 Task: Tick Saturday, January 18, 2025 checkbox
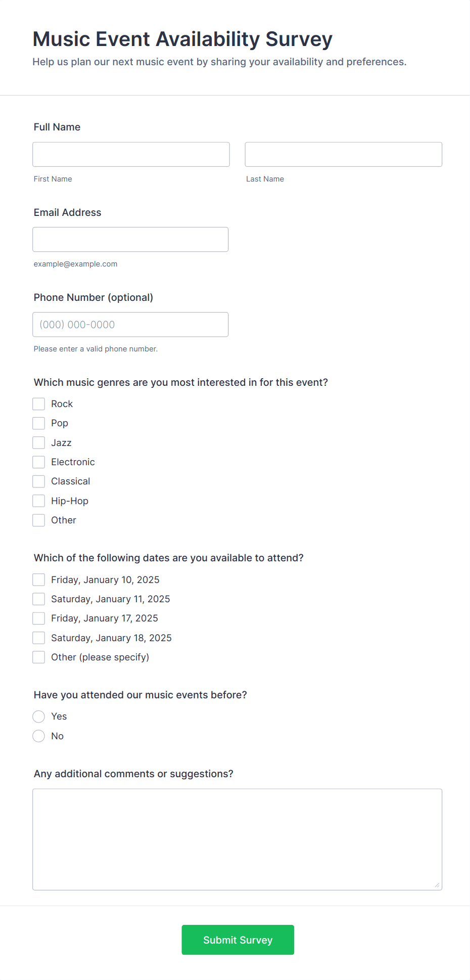pyautogui.click(x=39, y=638)
